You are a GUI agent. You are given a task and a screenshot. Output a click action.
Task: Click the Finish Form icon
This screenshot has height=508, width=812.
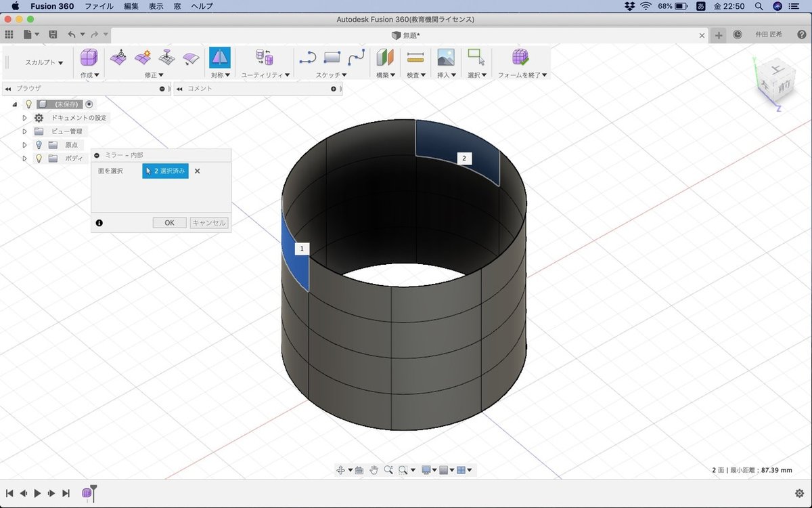(x=520, y=58)
